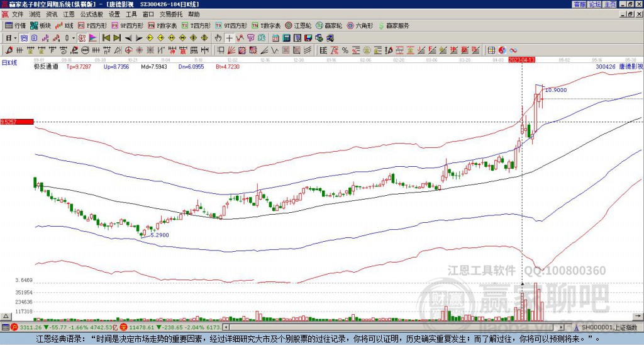
Task: Select the zigzag wave line tool
Action: point(274,50)
